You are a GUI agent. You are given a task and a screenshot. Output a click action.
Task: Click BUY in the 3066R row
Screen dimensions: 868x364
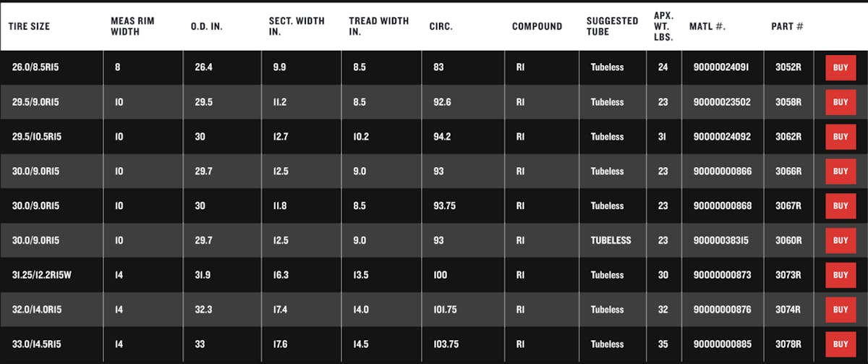tap(840, 172)
